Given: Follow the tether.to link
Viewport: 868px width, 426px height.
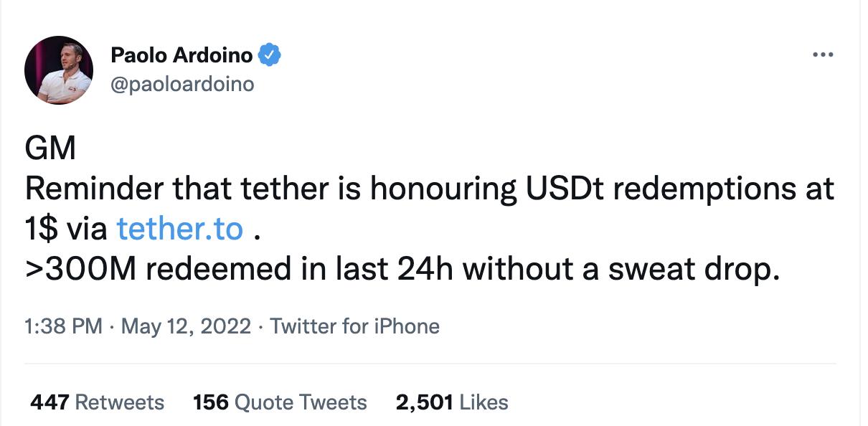Looking at the screenshot, I should pos(179,229).
